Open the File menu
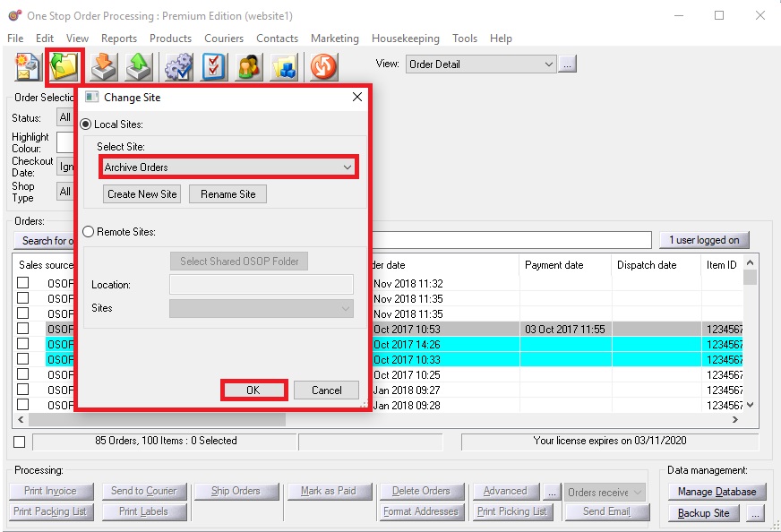The image size is (781, 532). 15,39
